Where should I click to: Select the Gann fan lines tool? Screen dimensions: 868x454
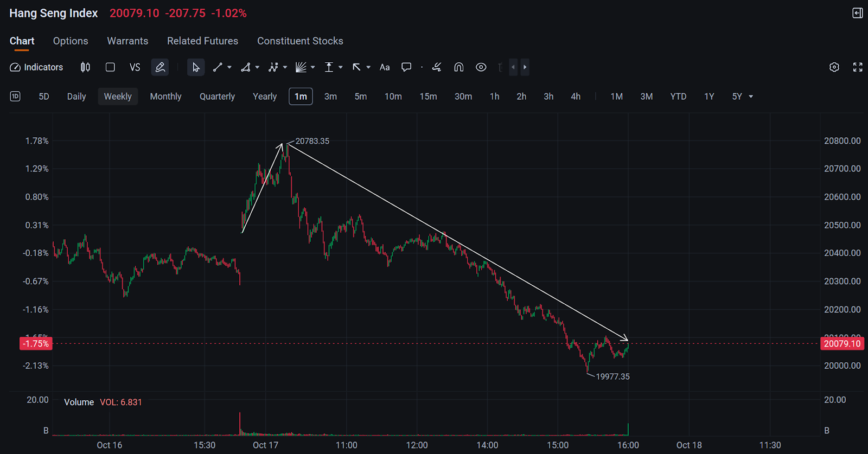(x=301, y=67)
